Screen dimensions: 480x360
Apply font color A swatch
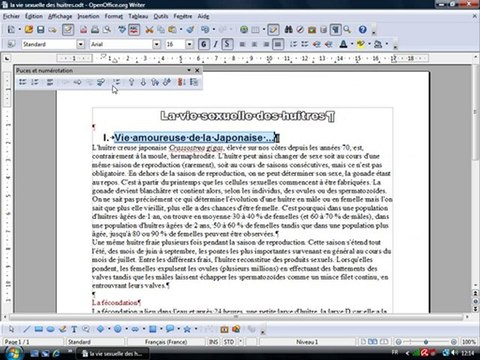(x=343, y=44)
